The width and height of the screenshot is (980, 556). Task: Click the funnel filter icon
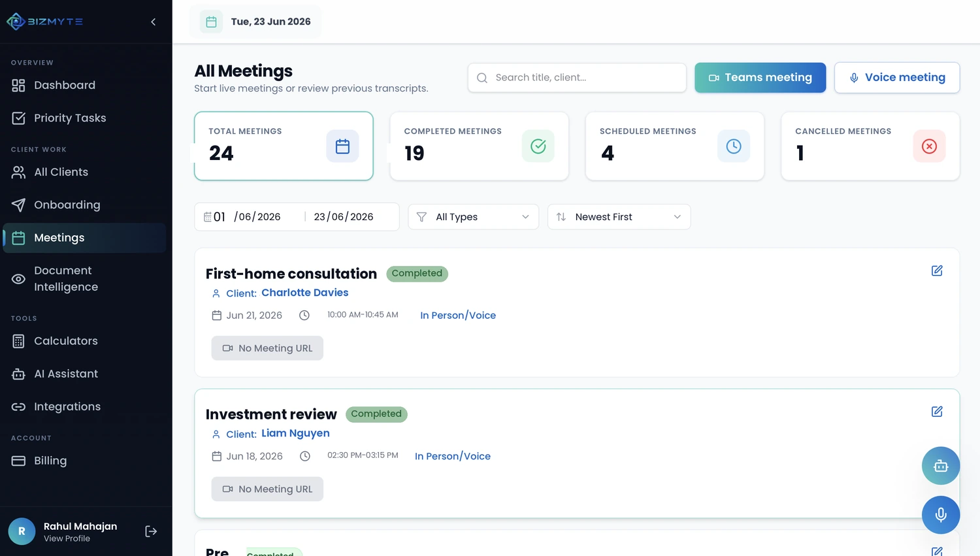click(x=421, y=217)
